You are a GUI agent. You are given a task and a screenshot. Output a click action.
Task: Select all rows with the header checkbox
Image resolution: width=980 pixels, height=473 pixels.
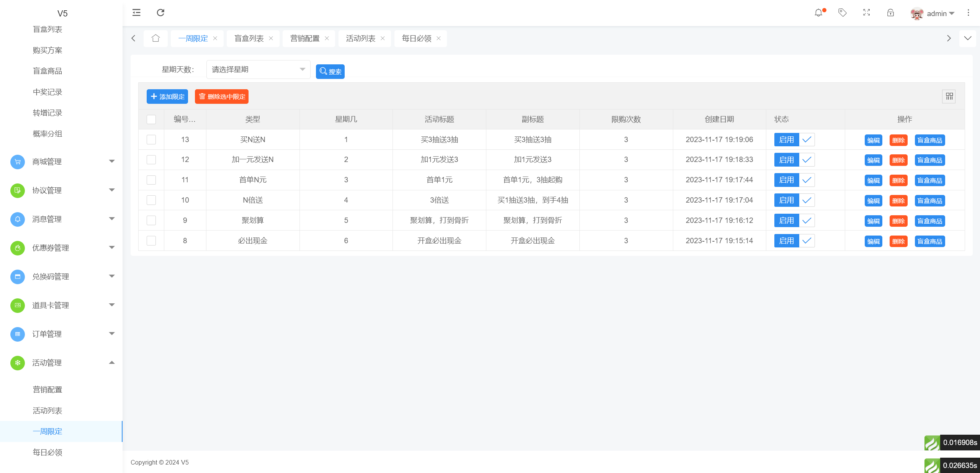[x=151, y=119]
